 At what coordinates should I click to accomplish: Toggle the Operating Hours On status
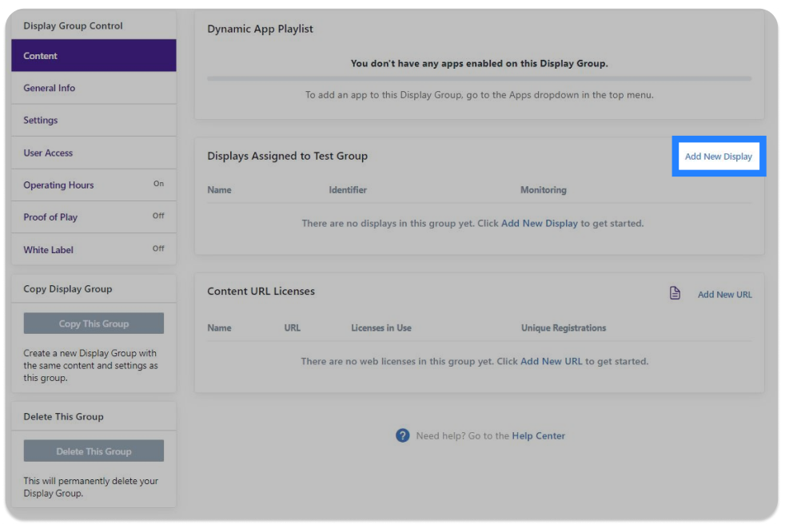point(158,184)
